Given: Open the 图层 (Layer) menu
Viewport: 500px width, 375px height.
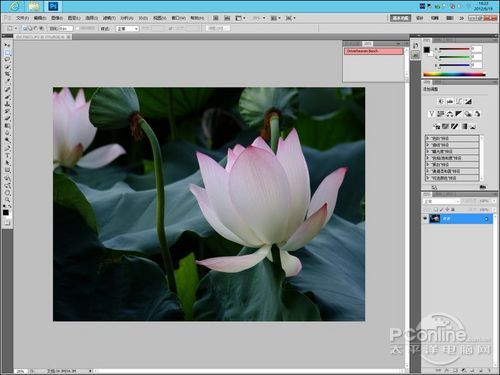Looking at the screenshot, I should click(x=74, y=18).
